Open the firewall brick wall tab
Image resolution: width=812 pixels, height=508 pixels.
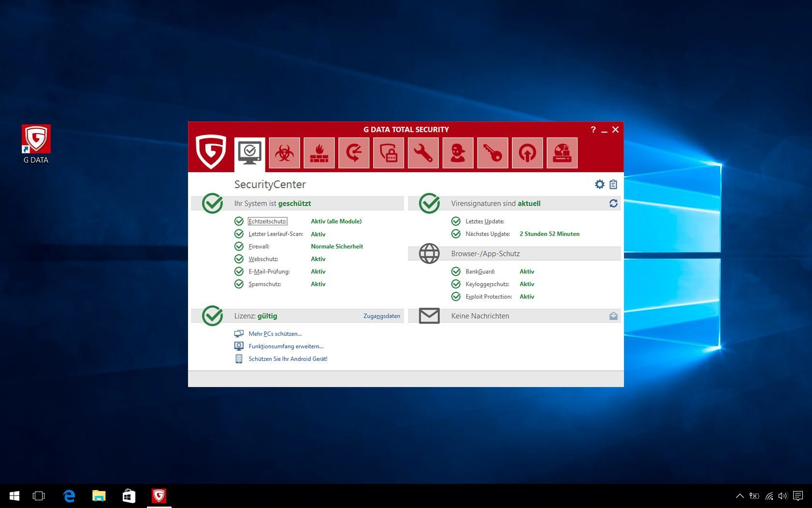[x=319, y=153]
